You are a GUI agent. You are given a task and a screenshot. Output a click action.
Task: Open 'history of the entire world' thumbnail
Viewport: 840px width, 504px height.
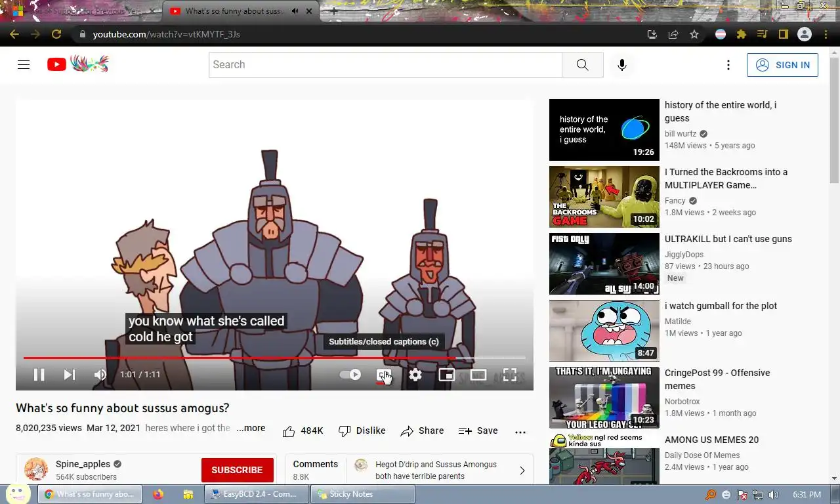click(604, 130)
